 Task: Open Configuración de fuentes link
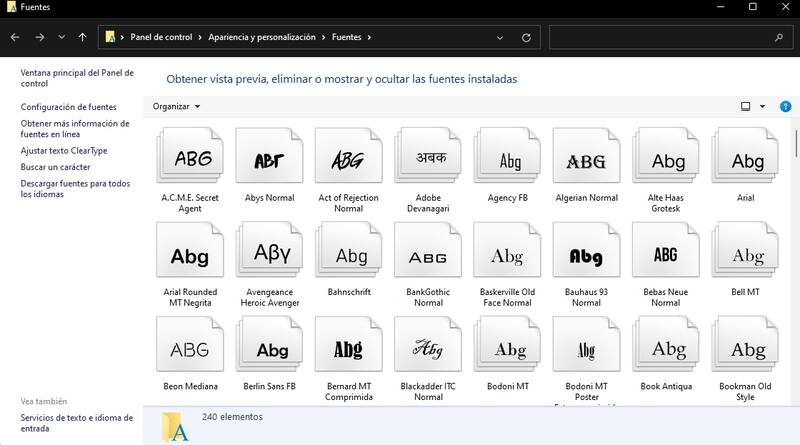coord(68,107)
